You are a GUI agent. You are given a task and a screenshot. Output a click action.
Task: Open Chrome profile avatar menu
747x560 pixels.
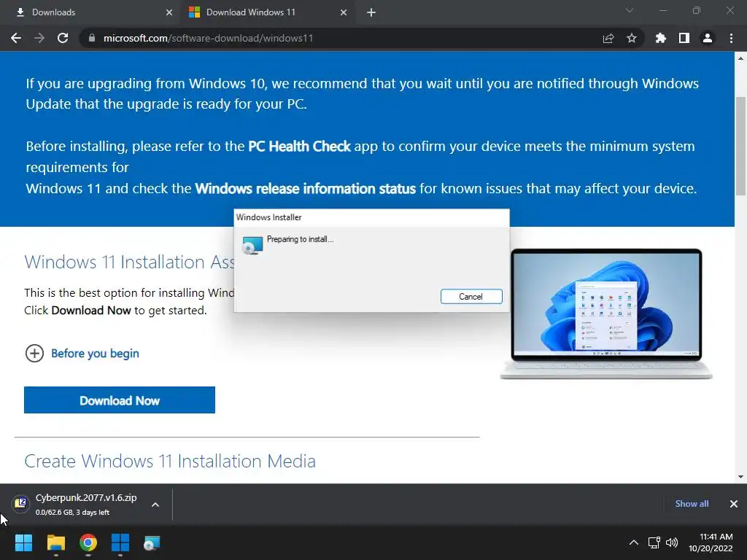pyautogui.click(x=708, y=38)
